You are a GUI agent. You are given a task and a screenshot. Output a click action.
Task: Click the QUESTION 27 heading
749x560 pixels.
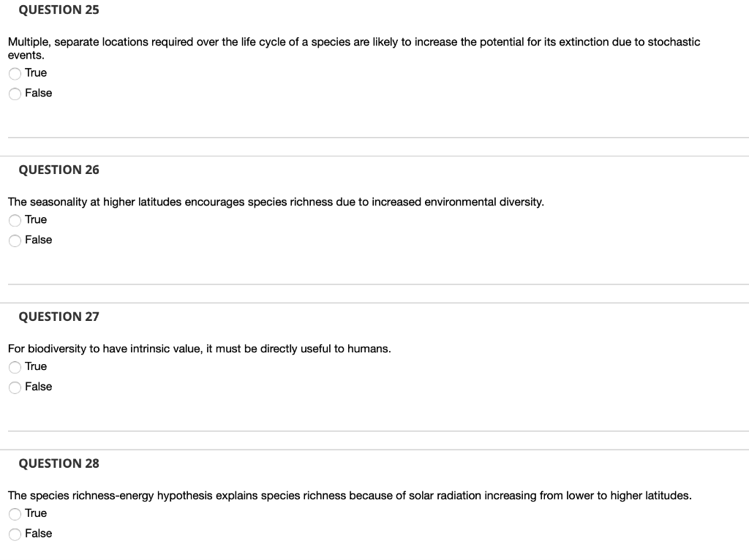click(58, 317)
